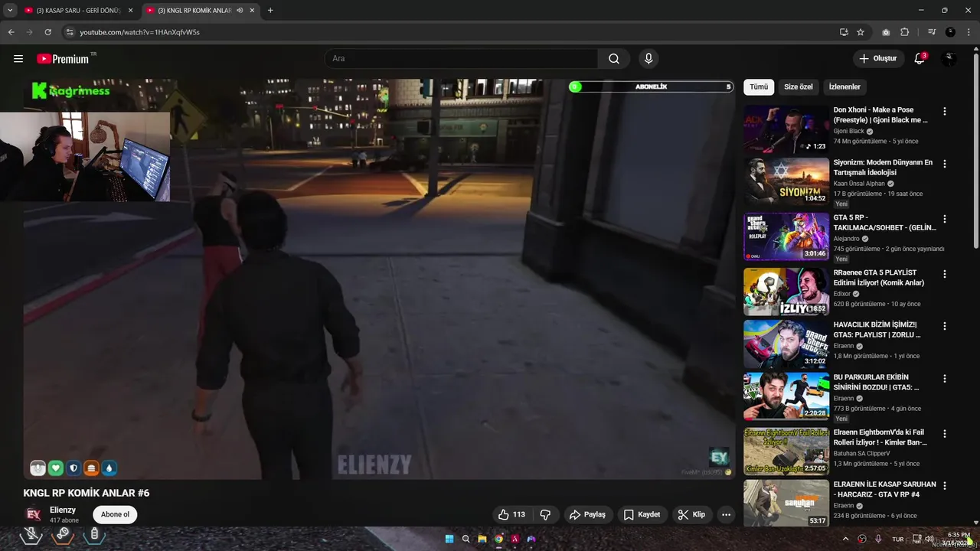Click the search magnifier button
This screenshot has height=551, width=980.
[614, 59]
